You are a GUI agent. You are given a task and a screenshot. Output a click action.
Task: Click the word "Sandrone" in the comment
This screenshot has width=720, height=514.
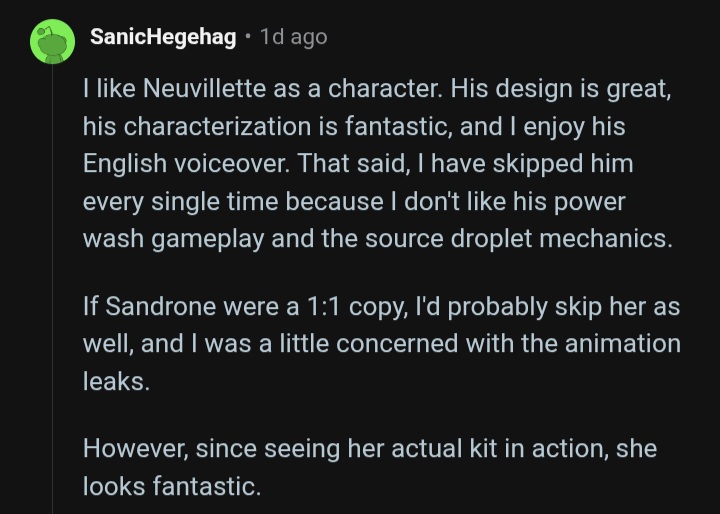click(161, 306)
